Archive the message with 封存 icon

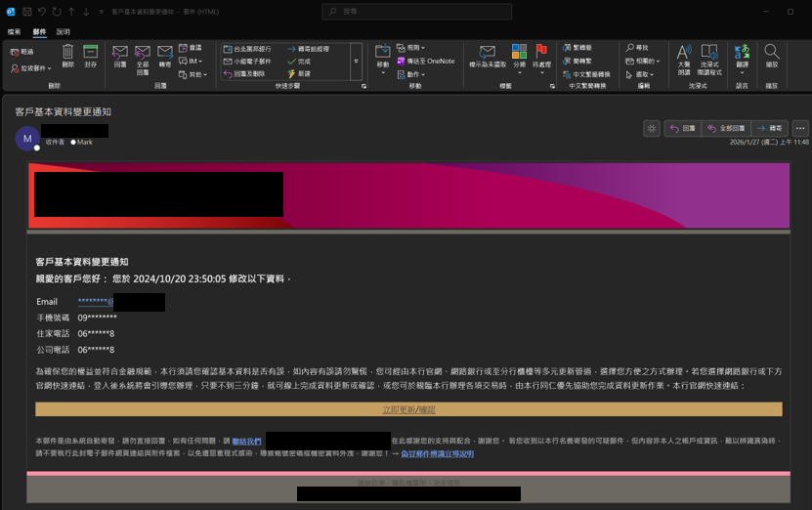(x=91, y=56)
